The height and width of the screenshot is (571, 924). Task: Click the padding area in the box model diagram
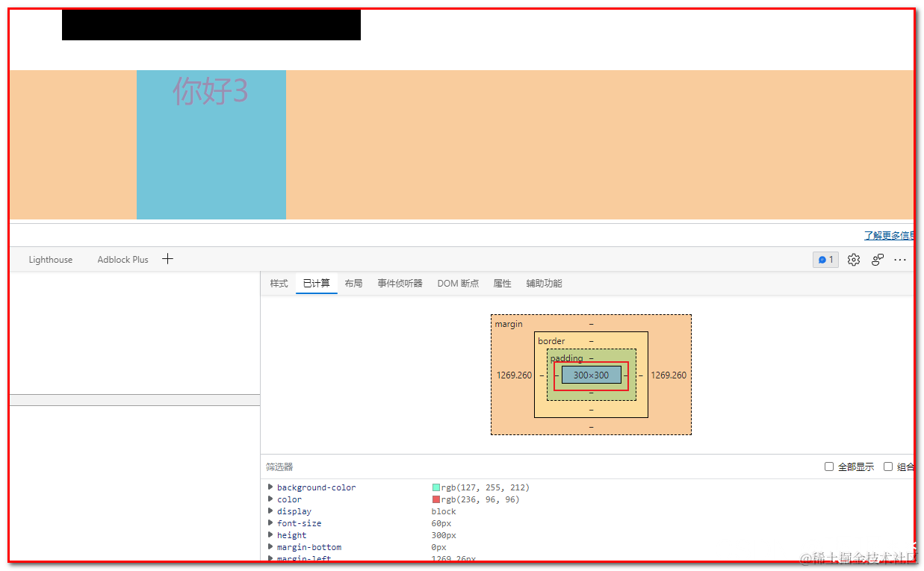click(x=566, y=358)
